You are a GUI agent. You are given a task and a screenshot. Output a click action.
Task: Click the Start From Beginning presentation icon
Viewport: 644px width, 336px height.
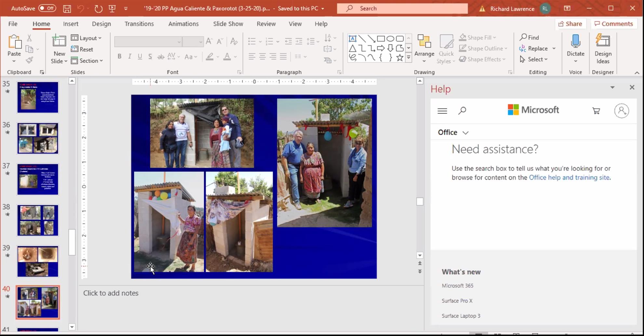point(112,8)
